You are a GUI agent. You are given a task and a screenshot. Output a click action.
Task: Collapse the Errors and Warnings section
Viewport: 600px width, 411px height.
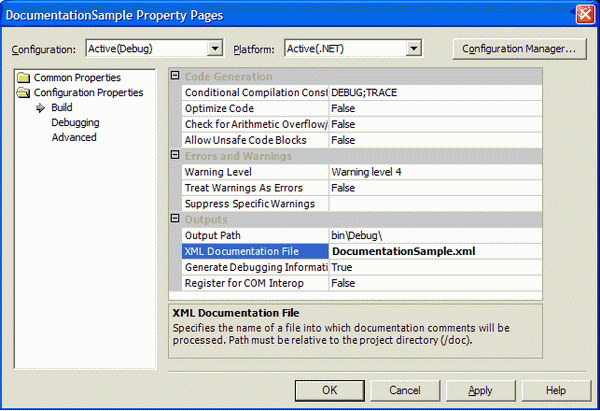click(x=176, y=156)
